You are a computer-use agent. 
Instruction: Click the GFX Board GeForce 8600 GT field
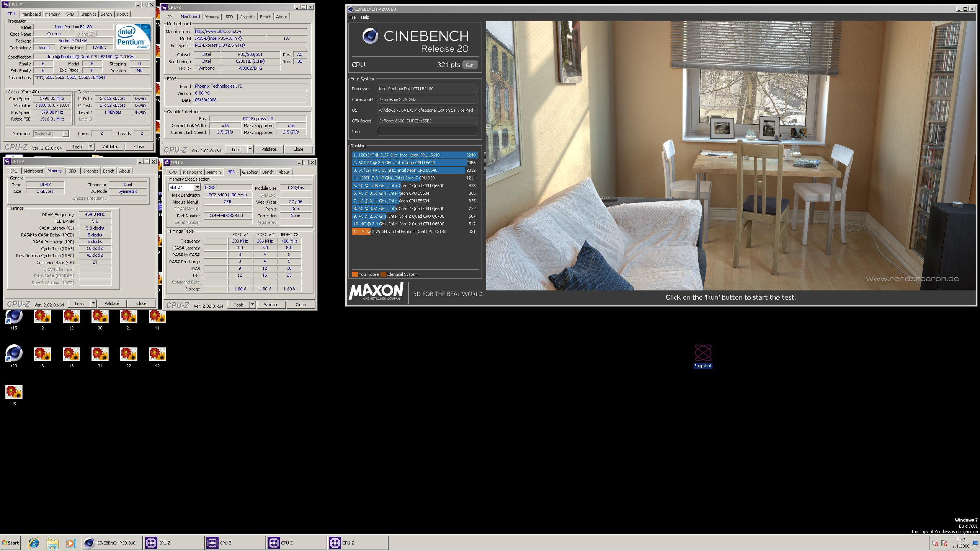[428, 121]
